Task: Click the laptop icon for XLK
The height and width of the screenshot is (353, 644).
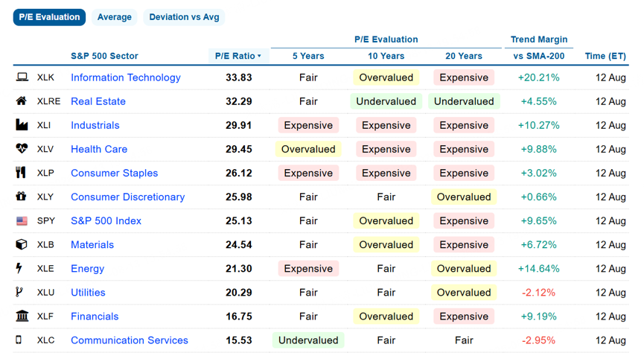Action: pyautogui.click(x=22, y=77)
